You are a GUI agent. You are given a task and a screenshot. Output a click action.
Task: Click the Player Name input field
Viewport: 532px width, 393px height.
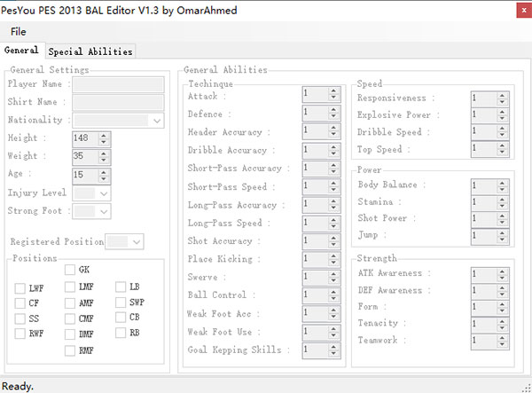point(118,84)
